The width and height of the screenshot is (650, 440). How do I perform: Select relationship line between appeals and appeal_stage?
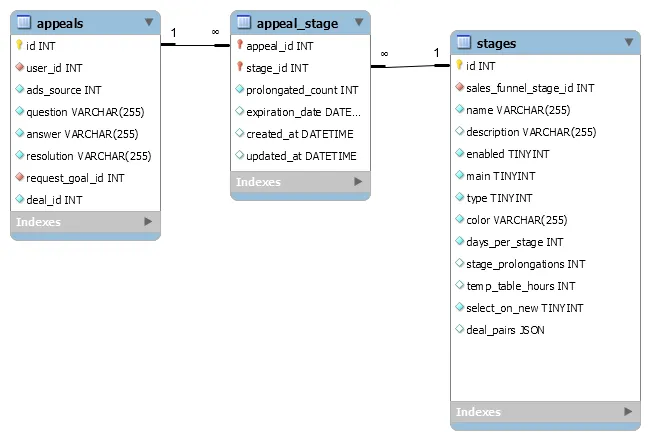tap(195, 45)
